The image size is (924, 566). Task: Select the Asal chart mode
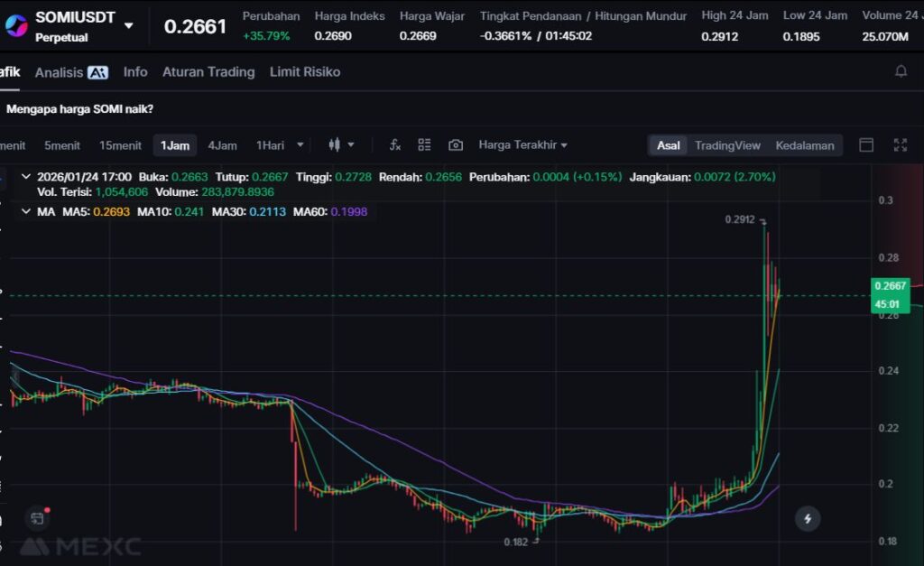[x=669, y=145]
